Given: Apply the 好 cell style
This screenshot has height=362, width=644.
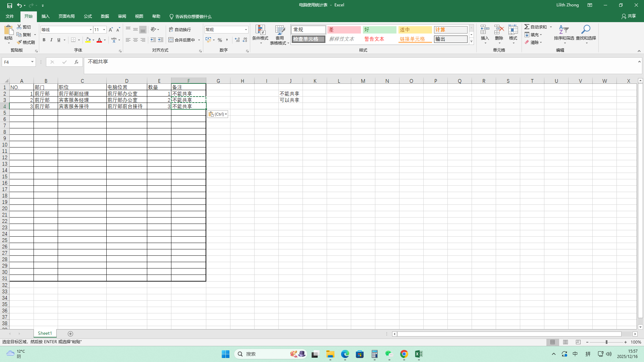Looking at the screenshot, I should (x=379, y=30).
